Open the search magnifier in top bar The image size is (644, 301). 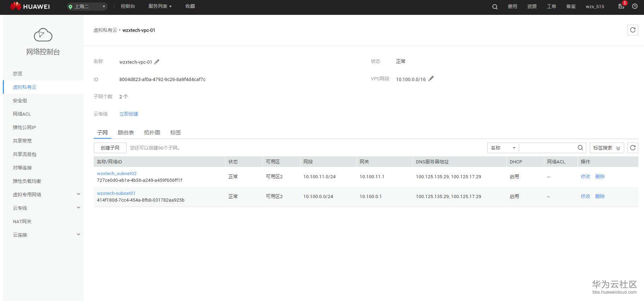(x=495, y=7)
